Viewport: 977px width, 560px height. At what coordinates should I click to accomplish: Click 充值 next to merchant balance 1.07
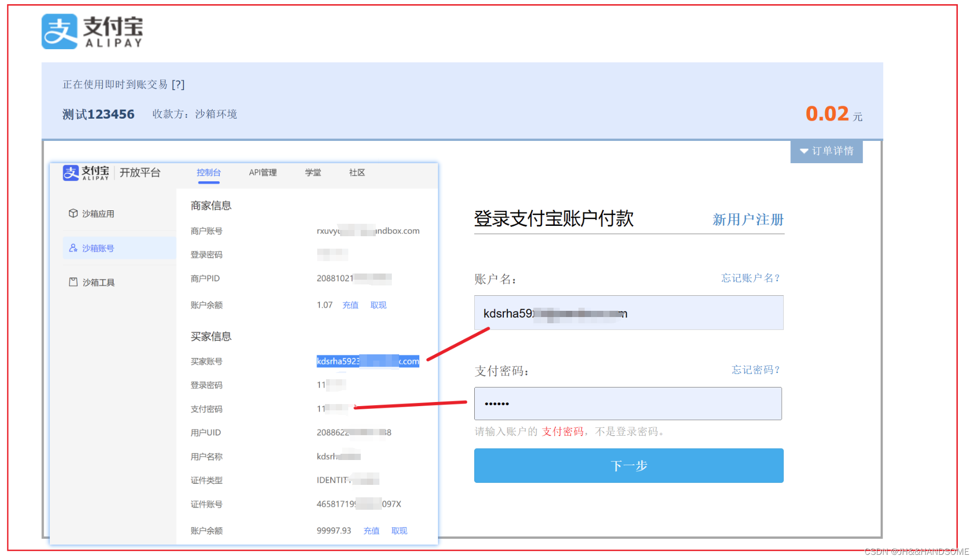click(x=350, y=305)
